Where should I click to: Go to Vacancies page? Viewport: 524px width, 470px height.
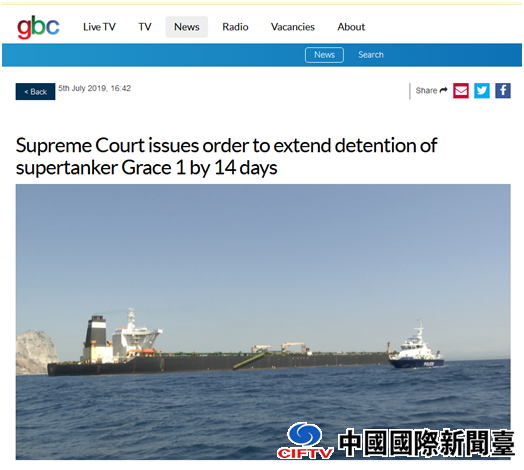coord(293,27)
